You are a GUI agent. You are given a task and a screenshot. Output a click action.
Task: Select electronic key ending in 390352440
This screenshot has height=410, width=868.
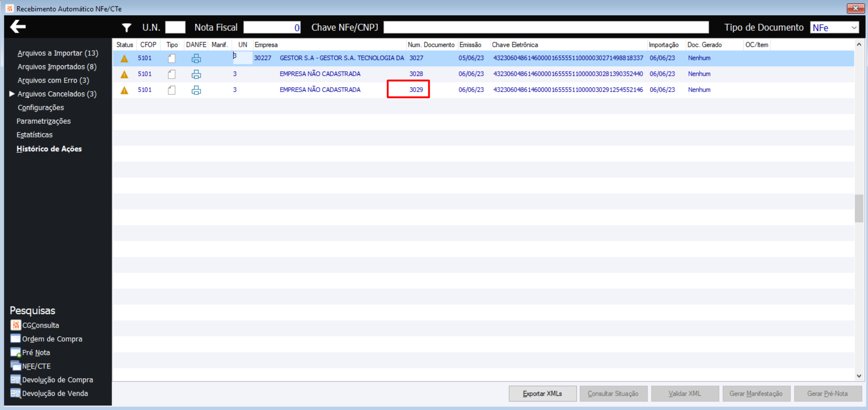[568, 74]
